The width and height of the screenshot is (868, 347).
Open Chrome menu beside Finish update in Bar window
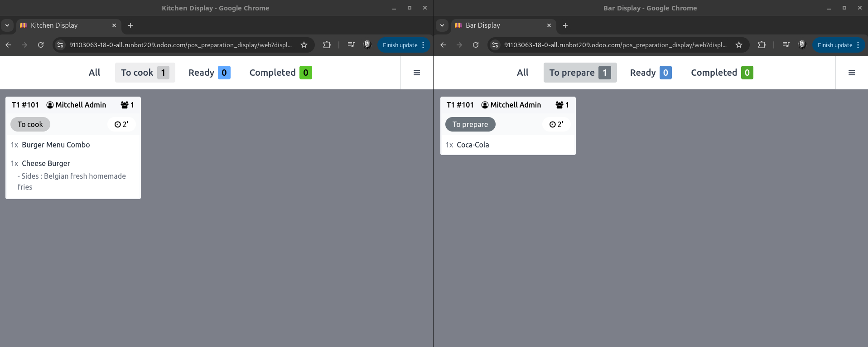tap(858, 45)
